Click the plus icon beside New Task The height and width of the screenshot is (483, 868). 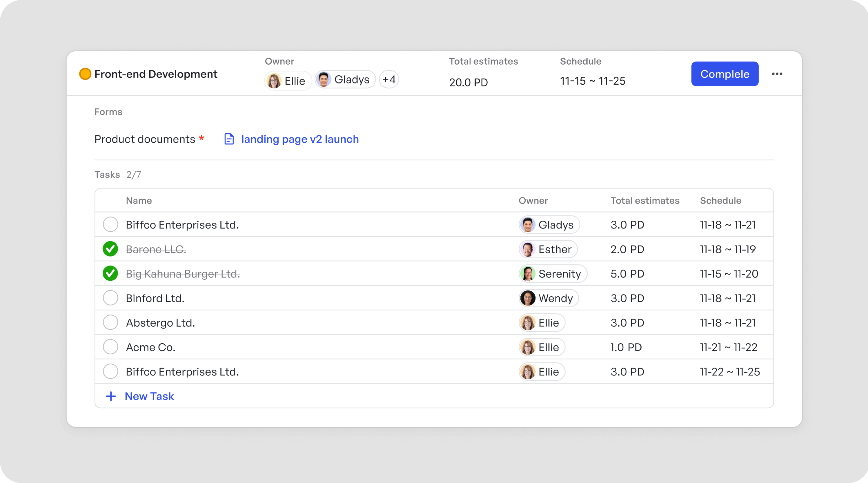111,396
